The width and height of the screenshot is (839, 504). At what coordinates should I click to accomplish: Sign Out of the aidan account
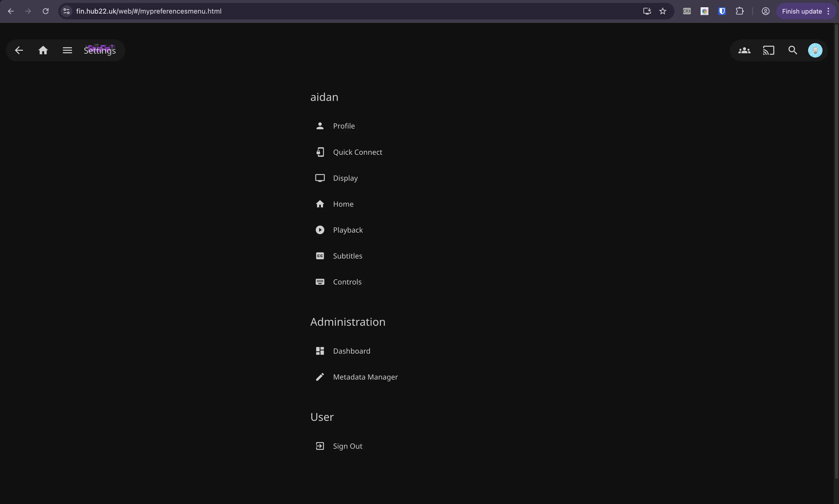(347, 446)
